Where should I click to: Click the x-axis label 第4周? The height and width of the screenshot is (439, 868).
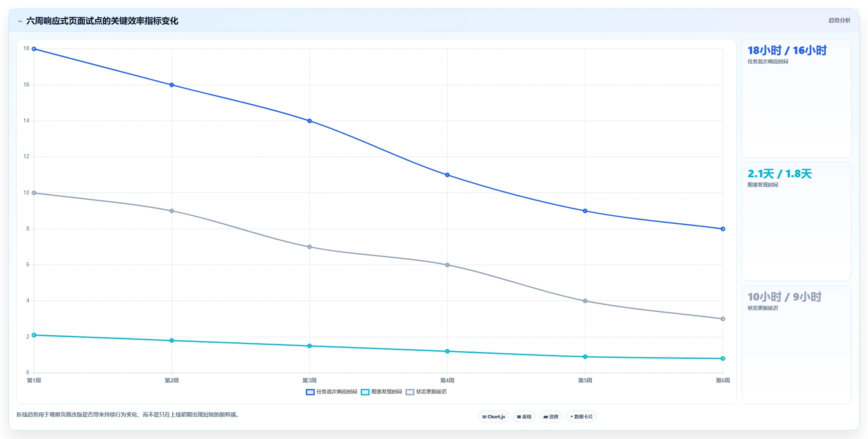point(448,380)
